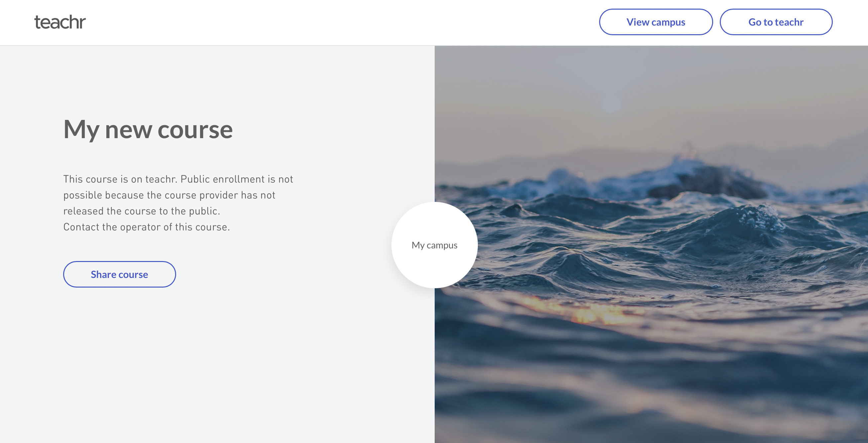Click the teachr logo

[60, 22]
